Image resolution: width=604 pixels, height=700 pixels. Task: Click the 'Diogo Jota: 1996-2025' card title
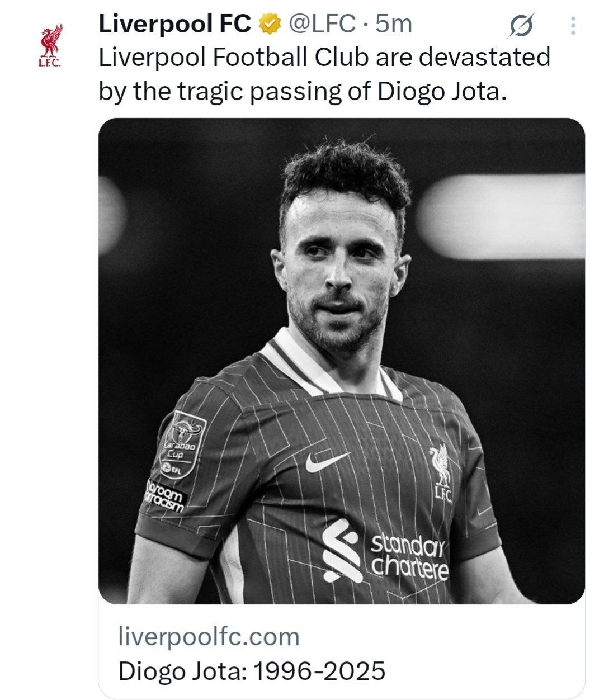point(252,670)
